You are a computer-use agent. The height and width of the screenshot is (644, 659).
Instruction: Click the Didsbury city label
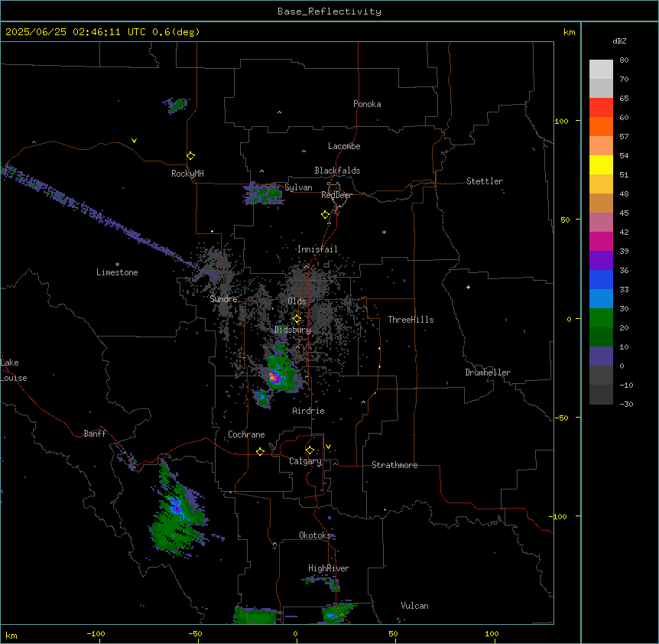click(293, 330)
